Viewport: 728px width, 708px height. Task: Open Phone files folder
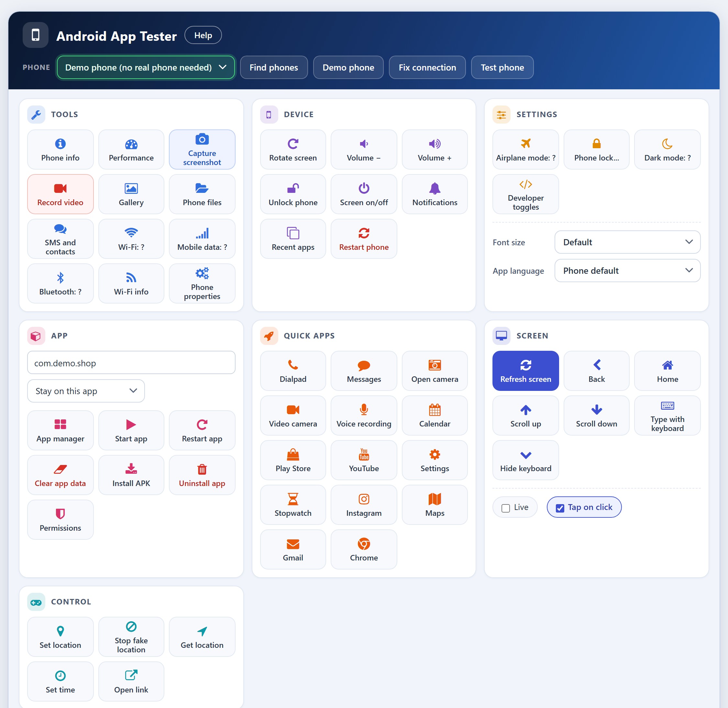[202, 194]
